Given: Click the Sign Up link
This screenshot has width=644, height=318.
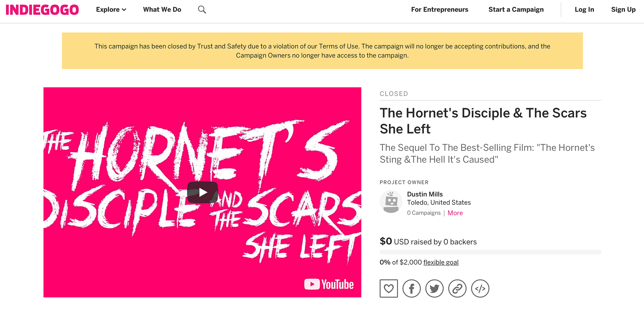Looking at the screenshot, I should (623, 10).
